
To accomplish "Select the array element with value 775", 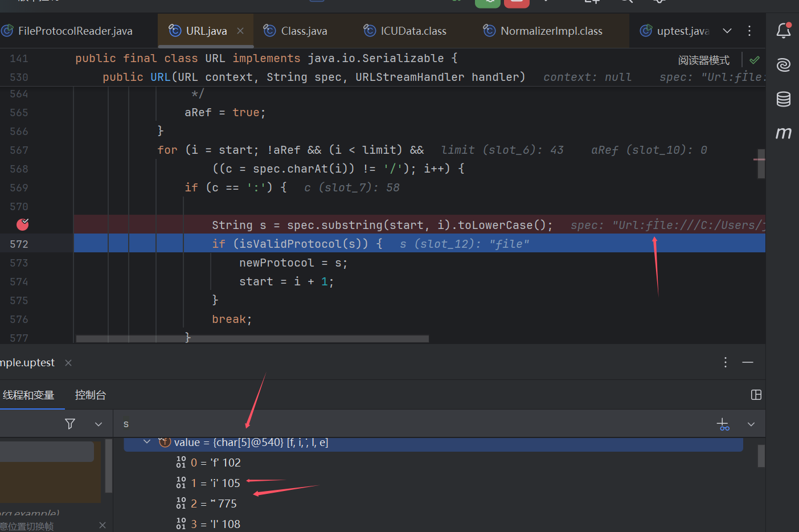I will [214, 504].
